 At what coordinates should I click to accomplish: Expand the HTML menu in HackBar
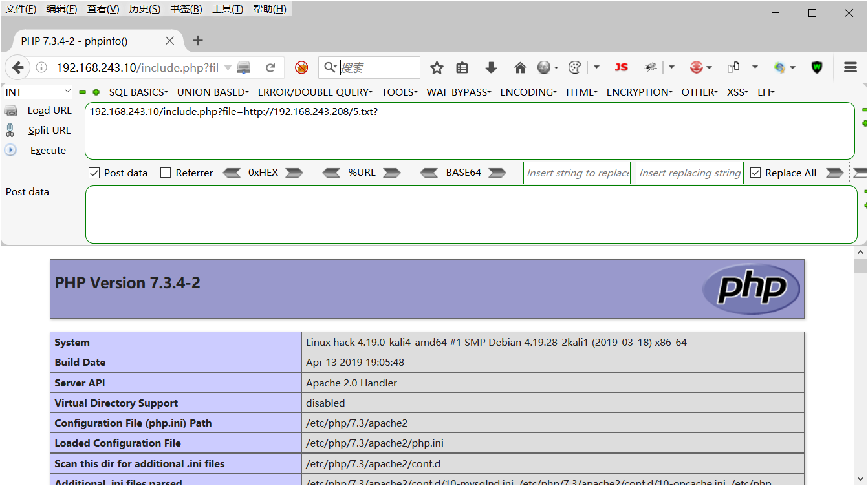(x=582, y=92)
